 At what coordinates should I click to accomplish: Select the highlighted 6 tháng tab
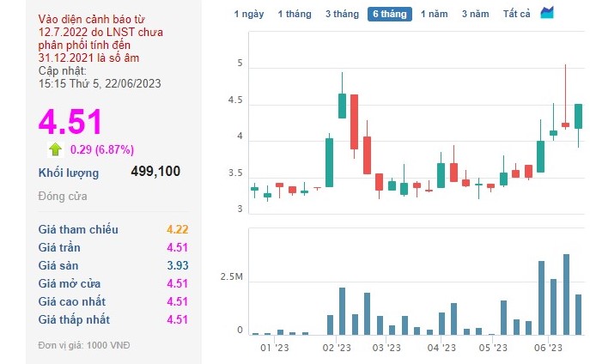[x=390, y=14]
